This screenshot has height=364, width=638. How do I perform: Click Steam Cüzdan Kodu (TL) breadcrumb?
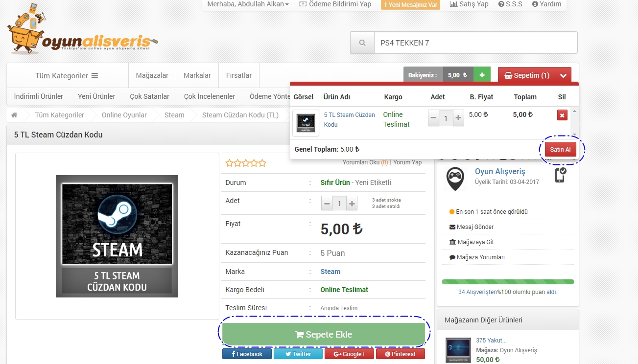click(240, 115)
